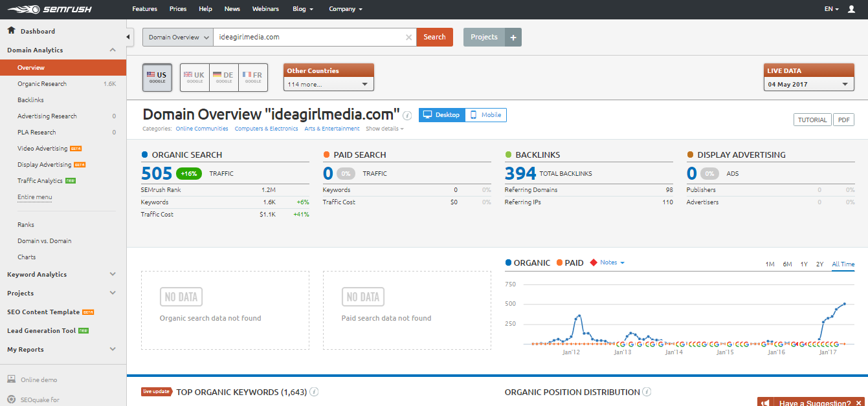Open the Company dropdown menu
Viewport: 868px width, 406px height.
pyautogui.click(x=346, y=9)
